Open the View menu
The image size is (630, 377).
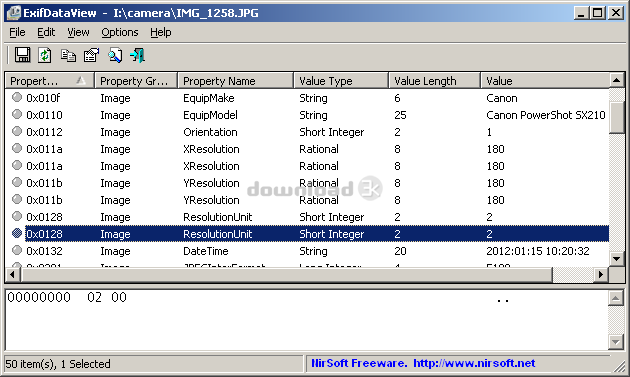(x=78, y=32)
